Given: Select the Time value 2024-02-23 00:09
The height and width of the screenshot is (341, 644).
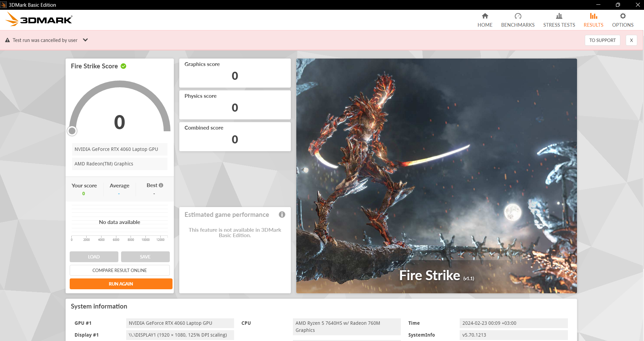Looking at the screenshot, I should (513, 323).
